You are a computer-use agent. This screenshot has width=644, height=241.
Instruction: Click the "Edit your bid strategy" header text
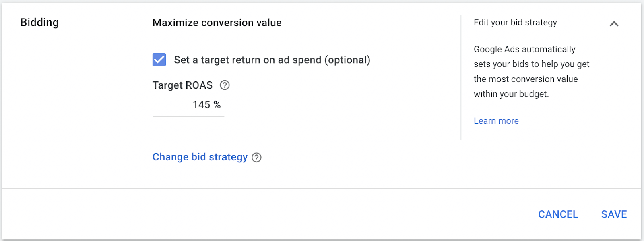[515, 23]
